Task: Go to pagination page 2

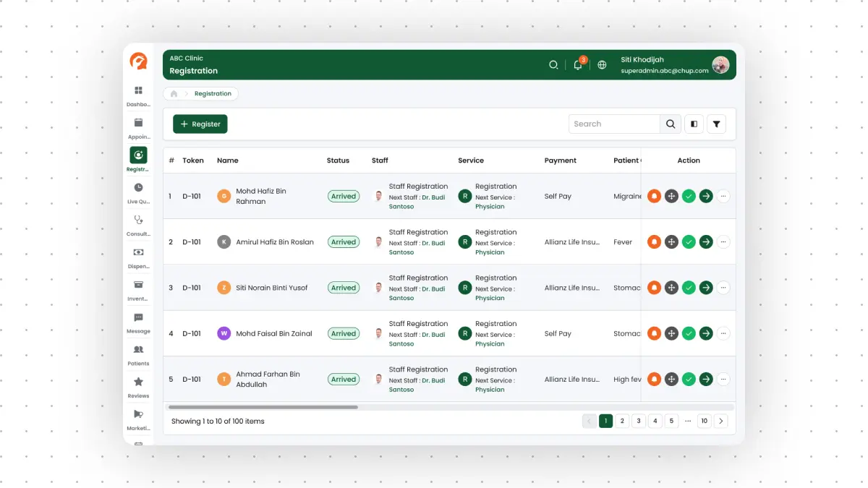Action: coord(622,421)
